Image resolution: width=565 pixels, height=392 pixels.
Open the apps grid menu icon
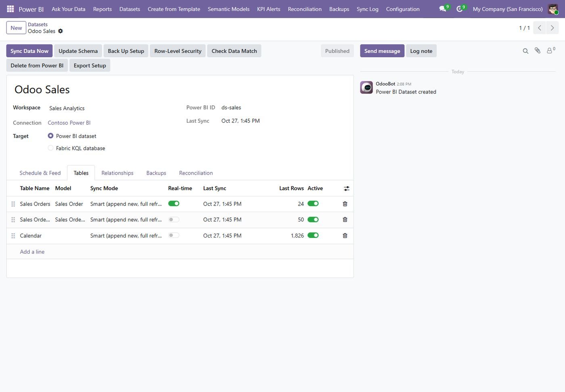click(10, 9)
